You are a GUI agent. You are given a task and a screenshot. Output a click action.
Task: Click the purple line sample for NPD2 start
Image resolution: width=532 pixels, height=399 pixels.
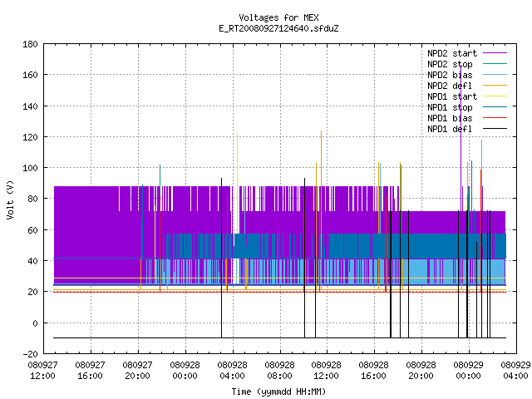495,53
